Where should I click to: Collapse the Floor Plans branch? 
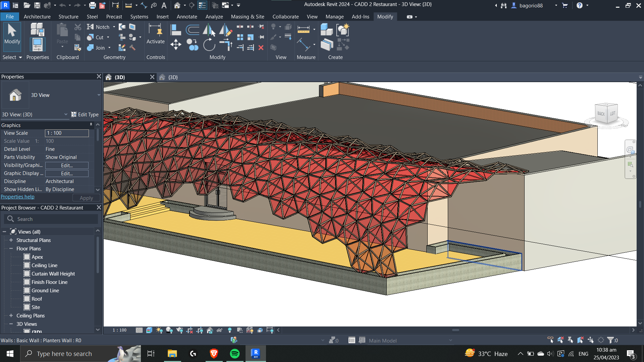tap(11, 248)
